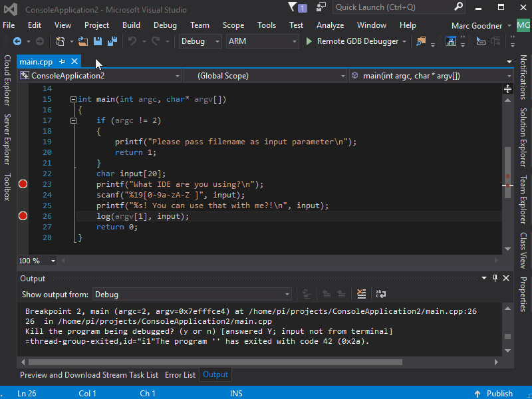The width and height of the screenshot is (532, 399).
Task: Collapse the main function code block
Action: click(73, 99)
